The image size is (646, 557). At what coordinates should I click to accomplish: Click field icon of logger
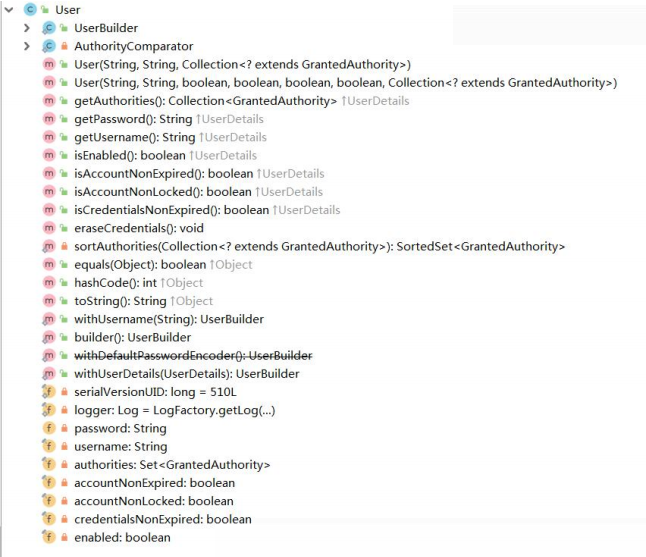click(x=49, y=410)
